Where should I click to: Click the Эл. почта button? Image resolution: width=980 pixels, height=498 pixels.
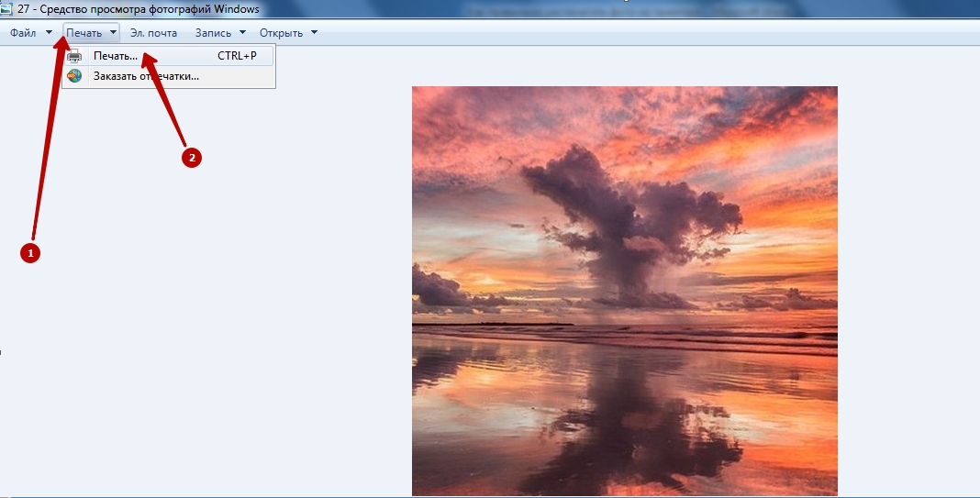[x=153, y=33]
